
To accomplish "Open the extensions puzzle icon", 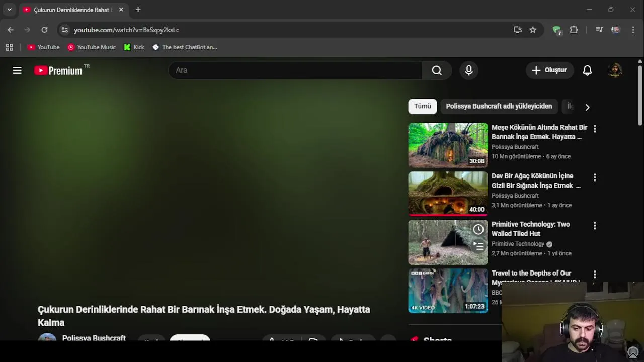I will pos(574,30).
